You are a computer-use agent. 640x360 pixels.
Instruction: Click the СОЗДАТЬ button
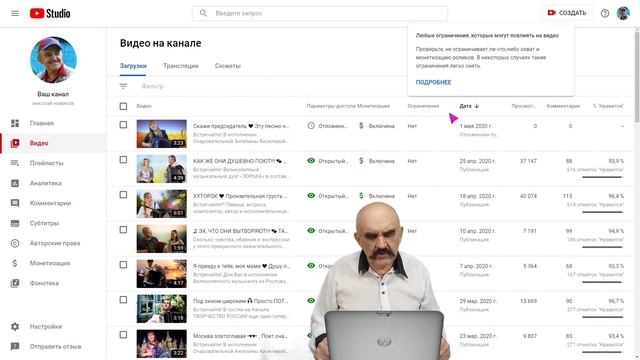pos(567,13)
